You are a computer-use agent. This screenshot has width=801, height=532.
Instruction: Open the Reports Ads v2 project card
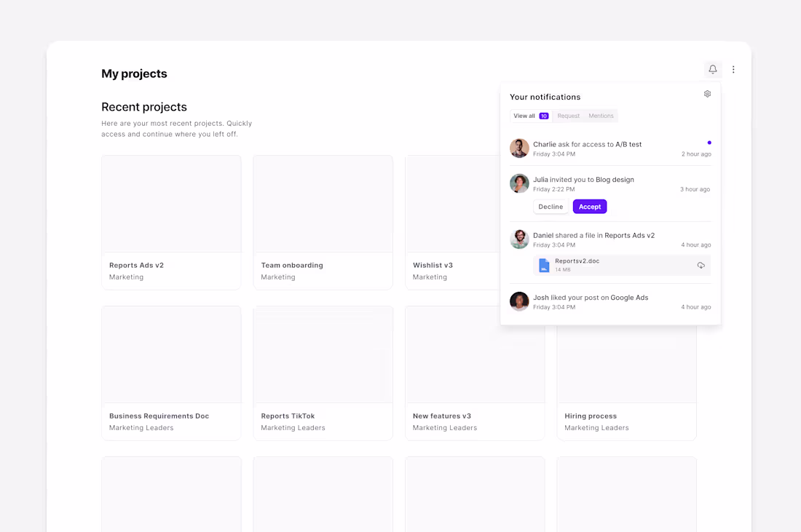171,222
